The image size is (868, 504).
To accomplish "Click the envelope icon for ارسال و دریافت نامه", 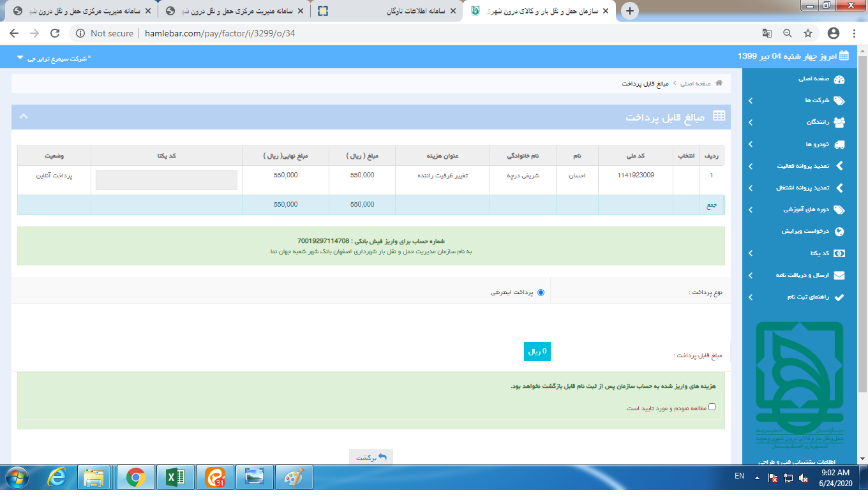I will point(839,276).
